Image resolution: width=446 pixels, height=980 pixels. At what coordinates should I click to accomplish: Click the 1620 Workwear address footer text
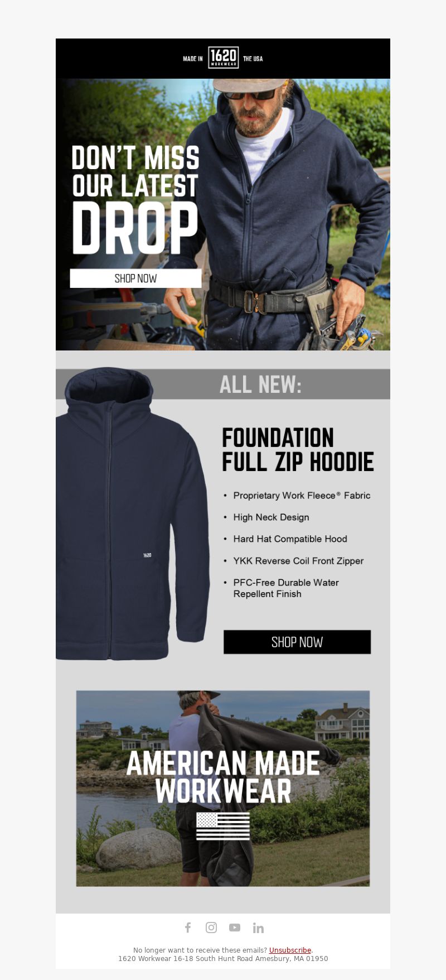coord(223,959)
